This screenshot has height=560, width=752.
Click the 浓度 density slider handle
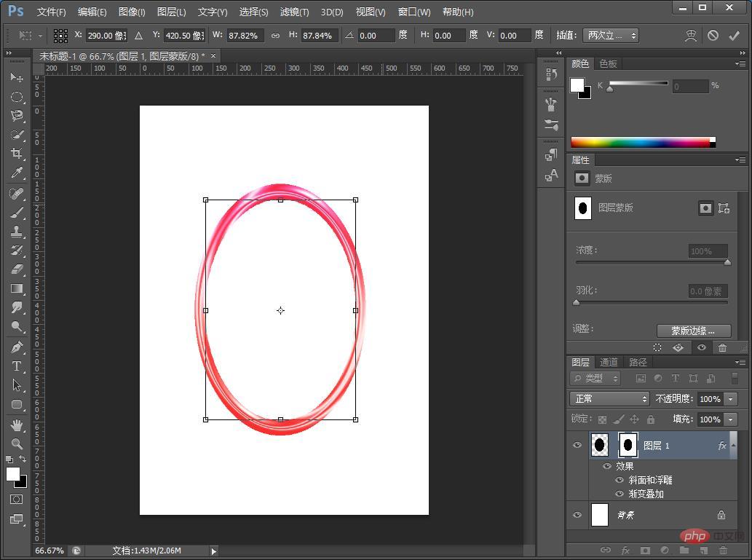point(727,262)
